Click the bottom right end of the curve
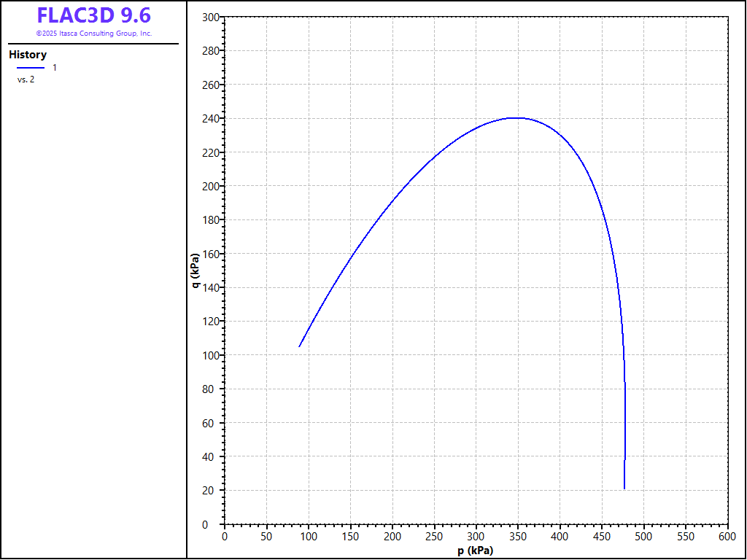This screenshot has height=560, width=747. (624, 488)
